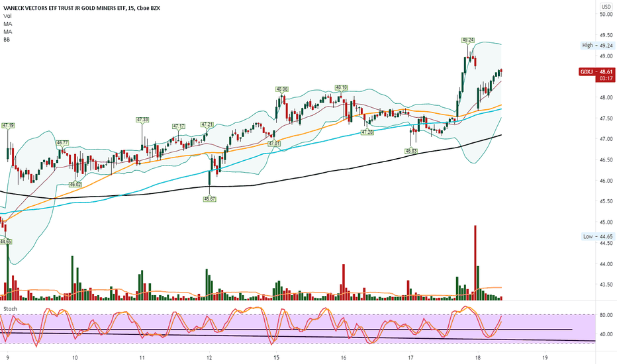Image resolution: width=617 pixels, height=364 pixels.
Task: Click the 80.00 stochastic axis level
Action: (606, 315)
